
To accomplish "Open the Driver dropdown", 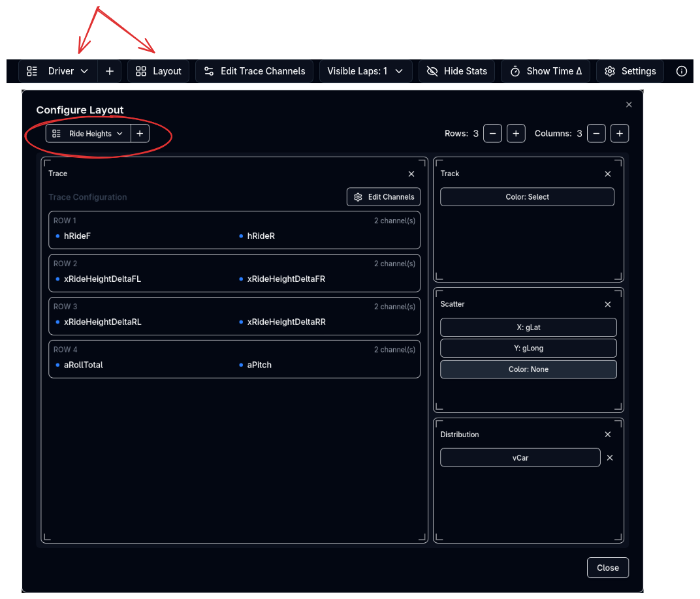I will 59,71.
